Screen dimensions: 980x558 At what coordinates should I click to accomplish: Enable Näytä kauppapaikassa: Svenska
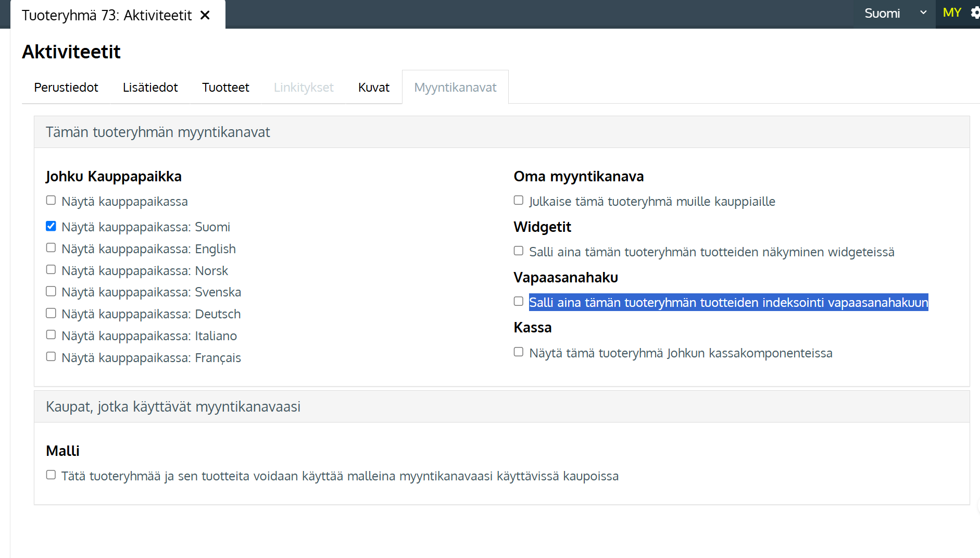tap(51, 292)
